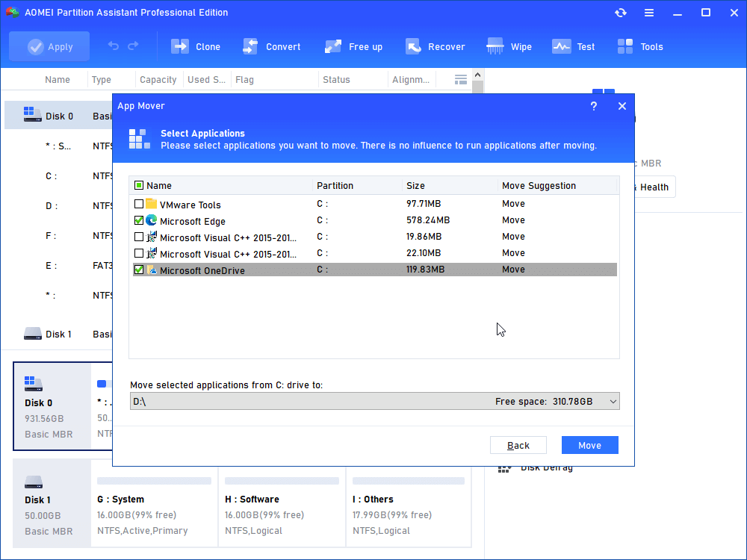
Task: Open the Tools menu icon
Action: click(625, 46)
